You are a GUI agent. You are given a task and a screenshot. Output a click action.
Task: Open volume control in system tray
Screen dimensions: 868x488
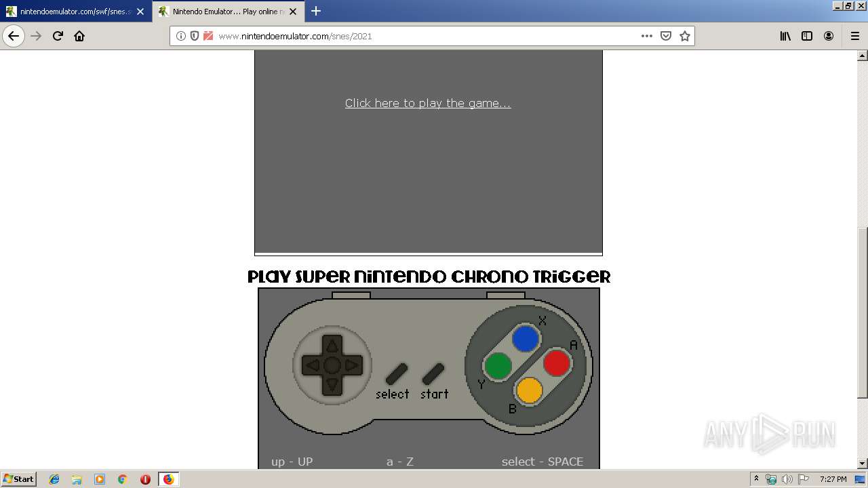pos(787,479)
